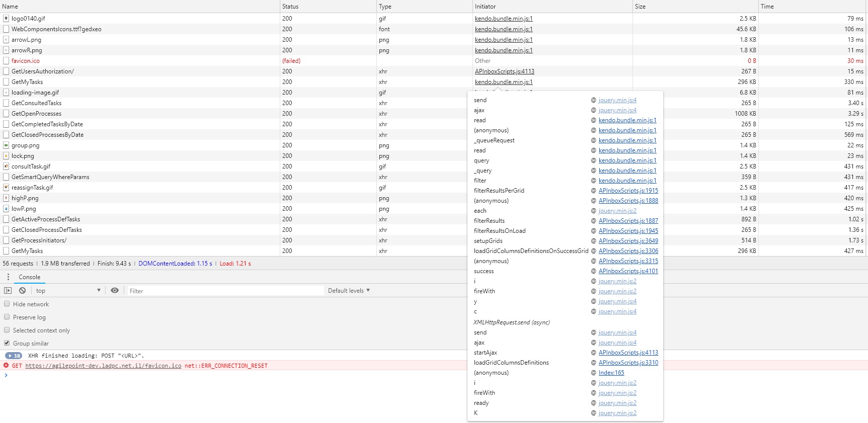The image size is (868, 423).
Task: Clear the console with the ban icon
Action: tap(23, 291)
